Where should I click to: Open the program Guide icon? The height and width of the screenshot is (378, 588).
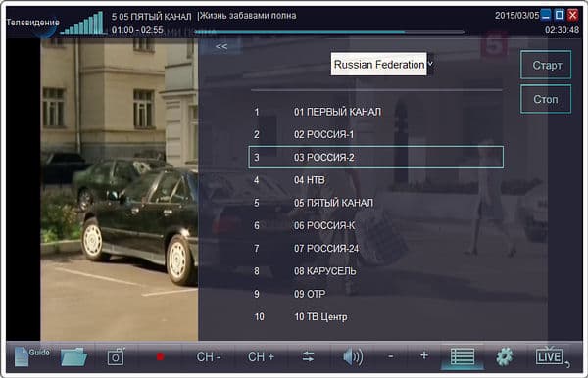(x=31, y=356)
